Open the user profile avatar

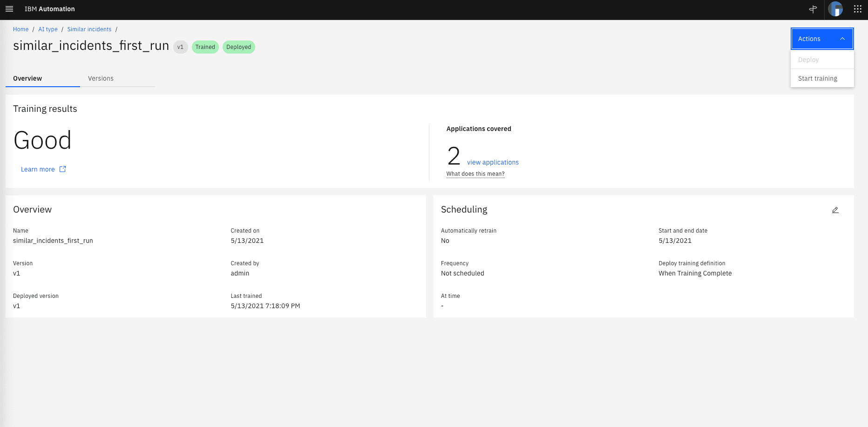835,9
